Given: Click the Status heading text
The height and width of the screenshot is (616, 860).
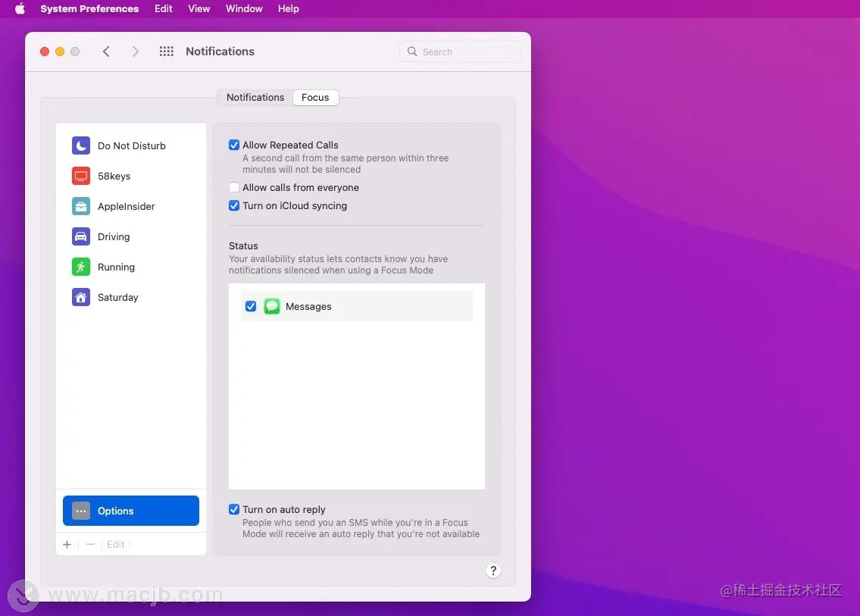Looking at the screenshot, I should point(243,245).
